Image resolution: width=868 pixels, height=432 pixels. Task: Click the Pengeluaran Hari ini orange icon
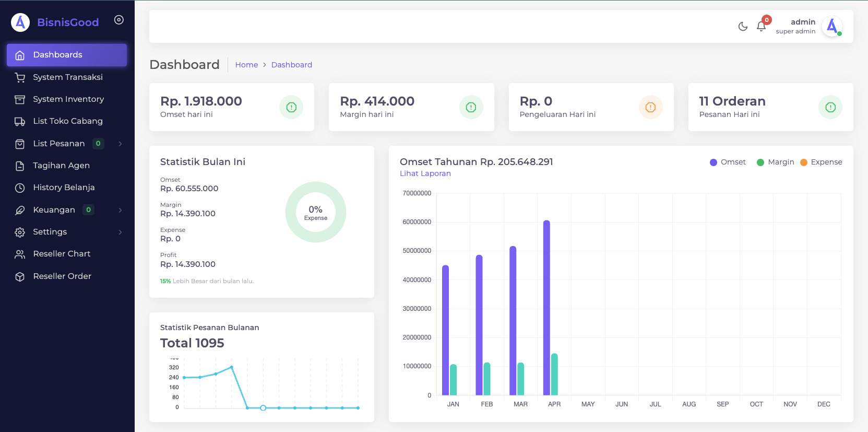(650, 107)
